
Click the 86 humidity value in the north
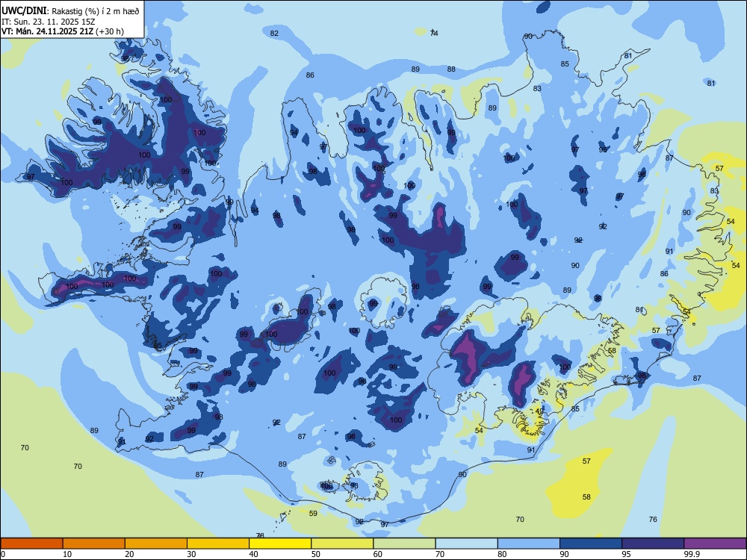(310, 75)
